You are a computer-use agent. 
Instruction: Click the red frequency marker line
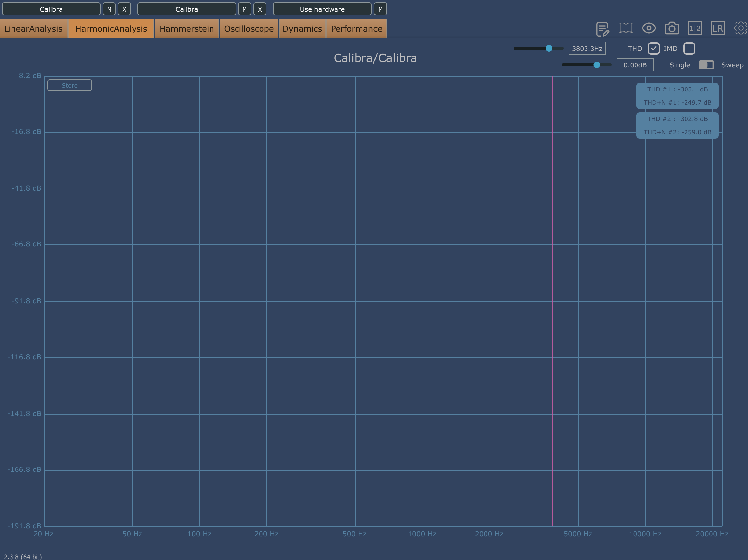click(552, 301)
